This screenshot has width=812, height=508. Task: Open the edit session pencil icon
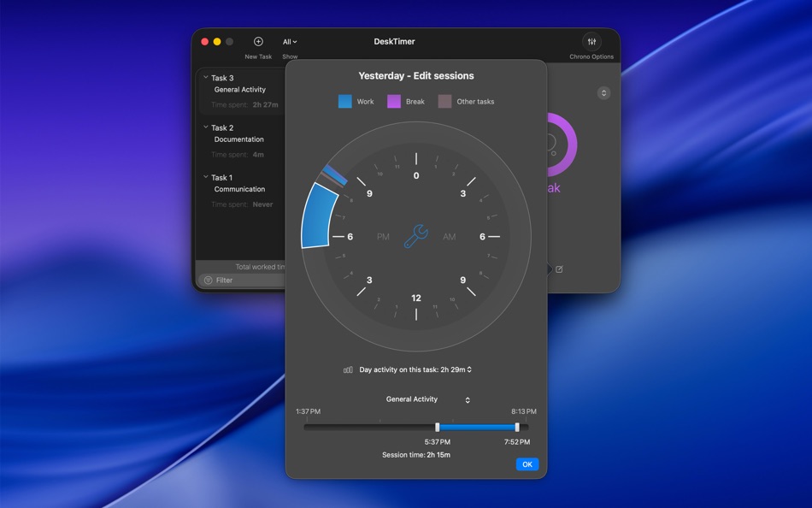[559, 269]
